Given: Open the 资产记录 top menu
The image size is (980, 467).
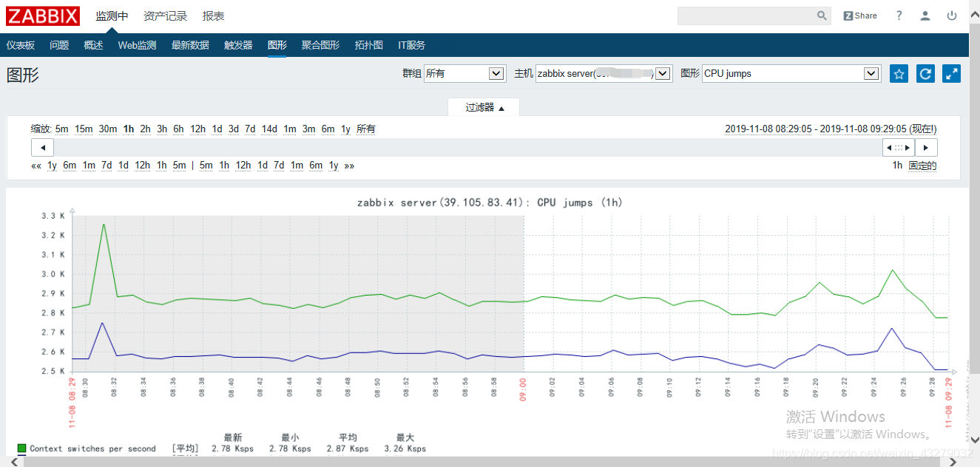Looking at the screenshot, I should click(165, 16).
